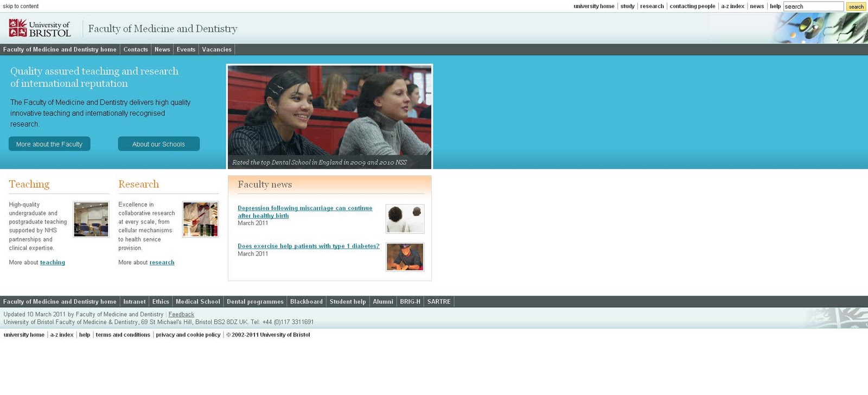Image resolution: width=868 pixels, height=395 pixels.
Task: Click the 'Research' section heading
Action: click(x=139, y=184)
